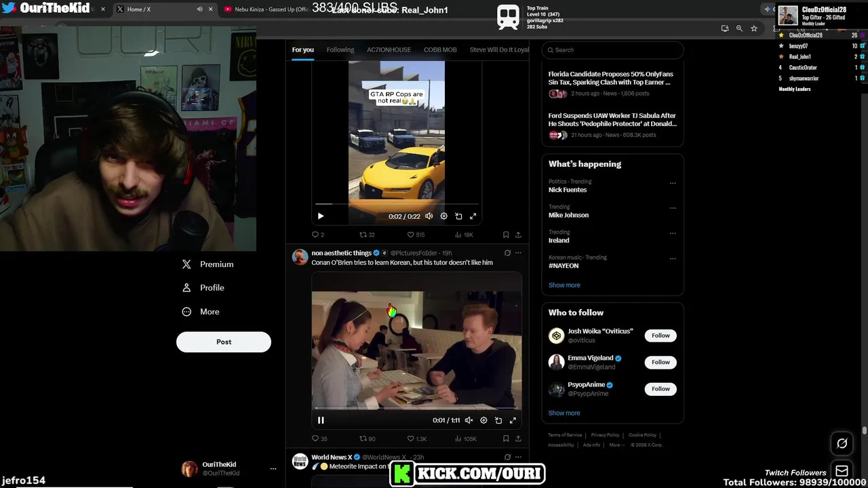Image resolution: width=868 pixels, height=488 pixels.
Task: Pop out the GTA video to picture-in-picture
Action: pyautogui.click(x=458, y=216)
